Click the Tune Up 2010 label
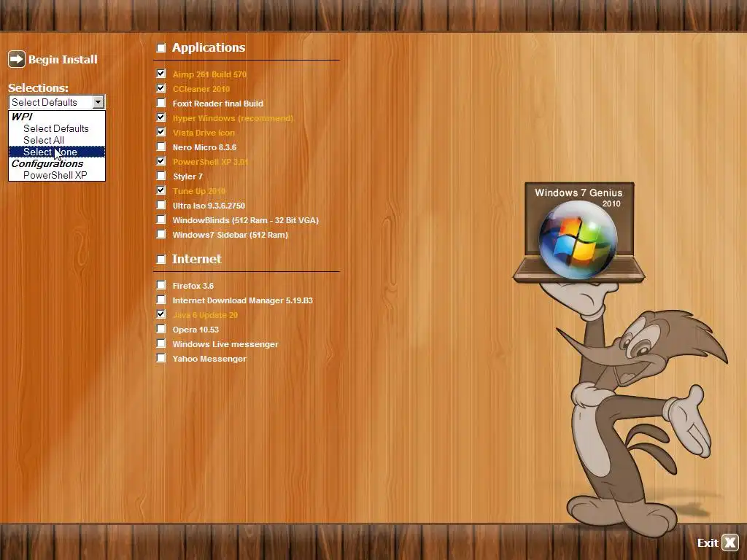This screenshot has height=560, width=747. (199, 191)
